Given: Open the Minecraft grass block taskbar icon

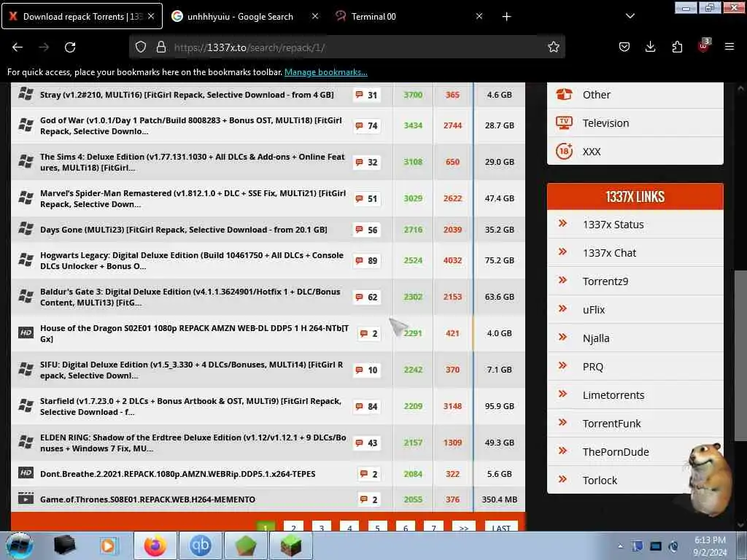Looking at the screenshot, I should point(291,545).
